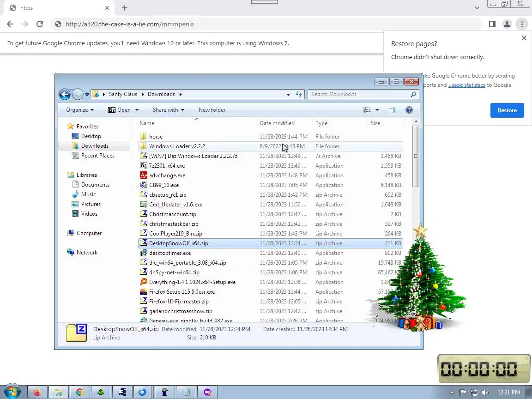Reload the Chrome page
The image size is (532, 399).
pos(40,24)
